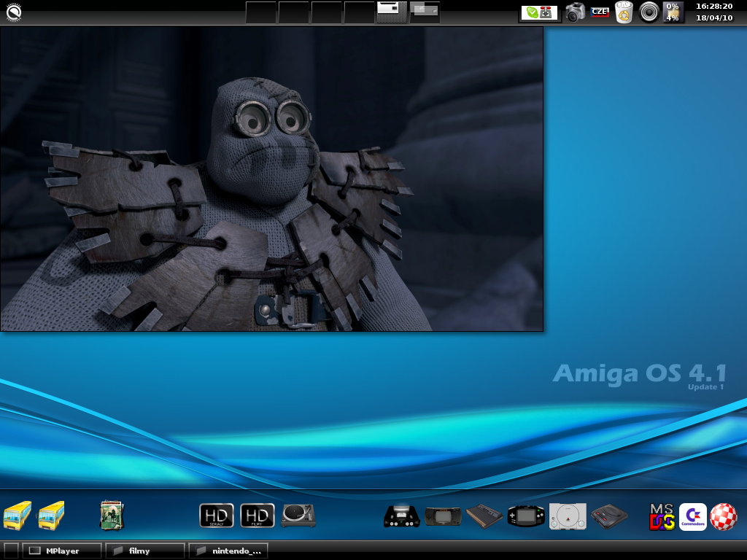
Task: Launch the Game Boy Advance icon
Action: 526,516
